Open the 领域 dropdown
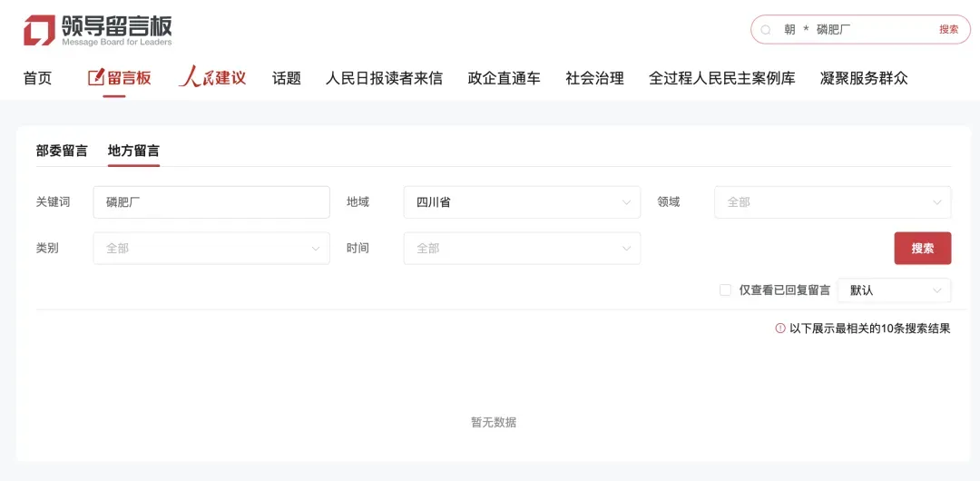Image resolution: width=980 pixels, height=481 pixels. (832, 202)
